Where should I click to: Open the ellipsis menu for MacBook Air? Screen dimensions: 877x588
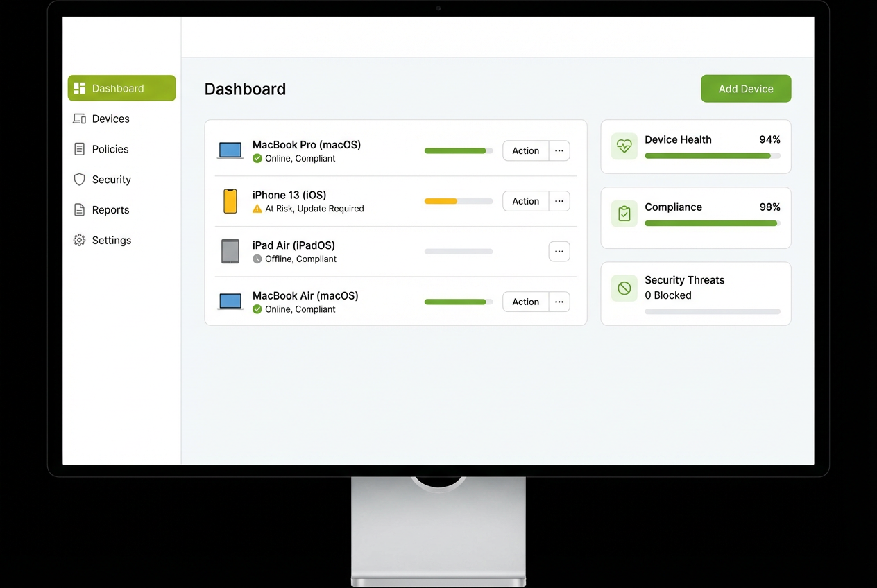[x=559, y=302]
